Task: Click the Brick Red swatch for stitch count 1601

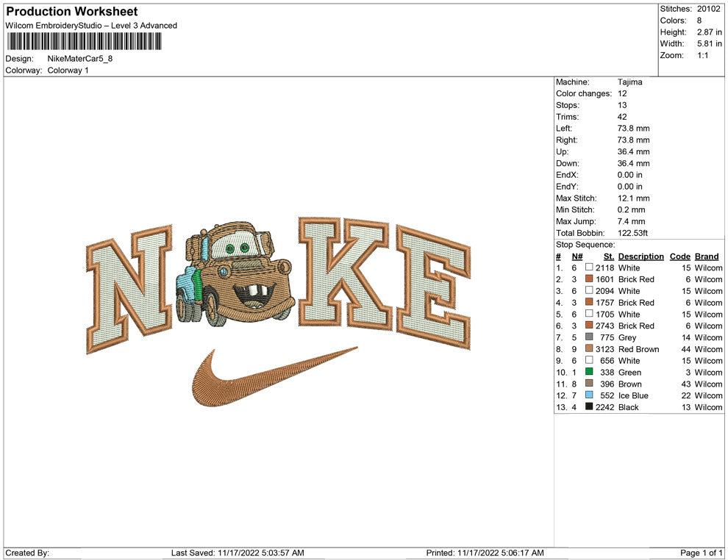Action: [x=589, y=279]
